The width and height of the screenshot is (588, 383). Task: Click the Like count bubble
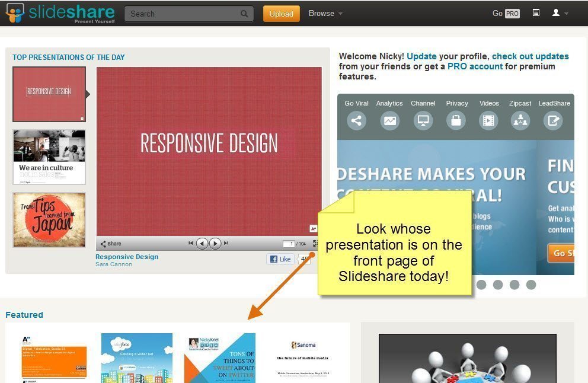pos(305,259)
